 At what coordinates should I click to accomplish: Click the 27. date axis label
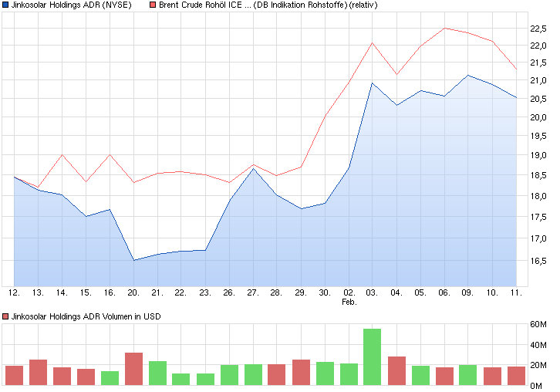click(253, 292)
